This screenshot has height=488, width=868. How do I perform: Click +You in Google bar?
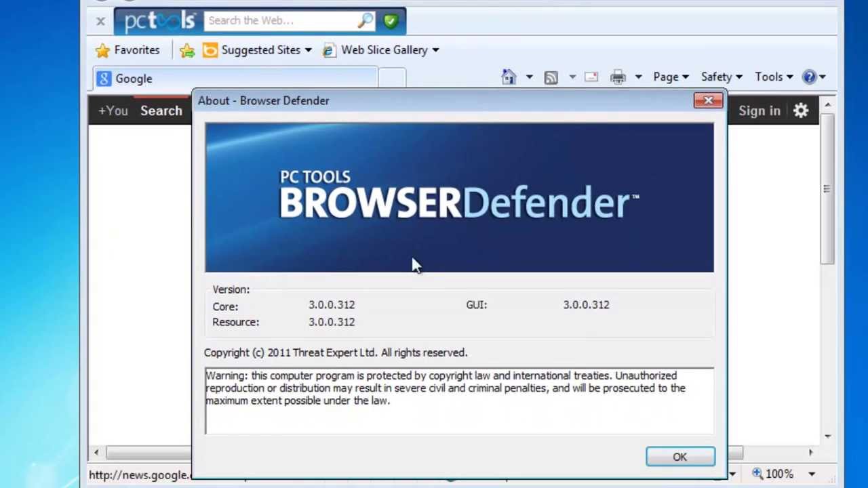113,110
